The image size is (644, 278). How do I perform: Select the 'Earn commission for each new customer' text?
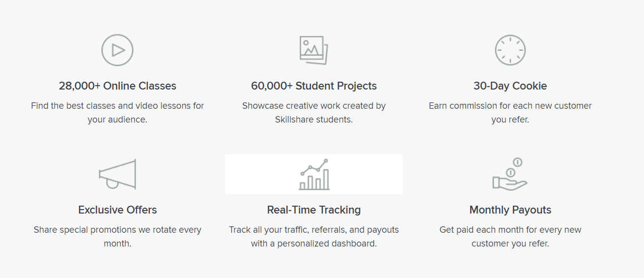pyautogui.click(x=510, y=106)
